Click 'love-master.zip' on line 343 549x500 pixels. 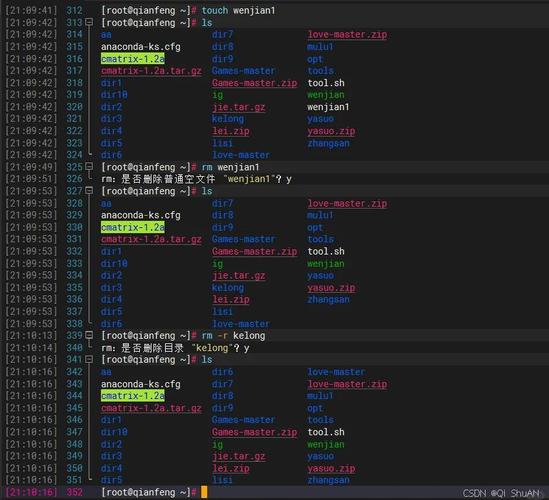tap(347, 384)
